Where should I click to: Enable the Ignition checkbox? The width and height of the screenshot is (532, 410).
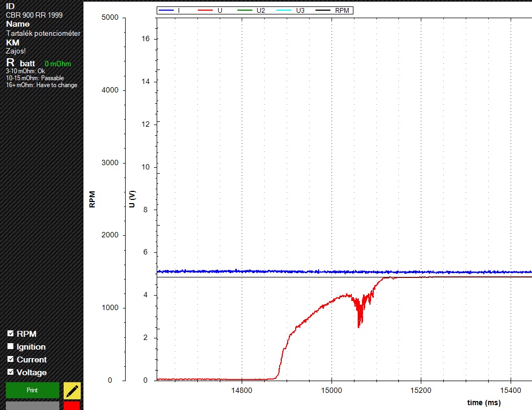(11, 346)
